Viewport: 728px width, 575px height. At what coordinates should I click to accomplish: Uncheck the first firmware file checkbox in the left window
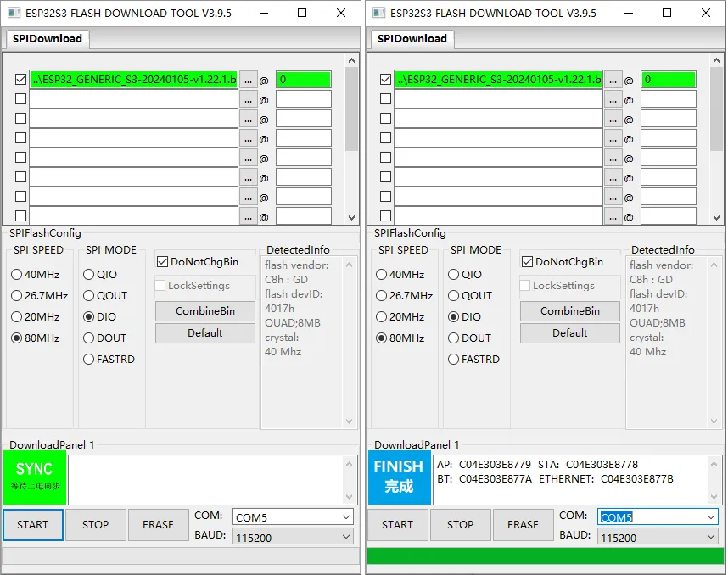point(21,79)
